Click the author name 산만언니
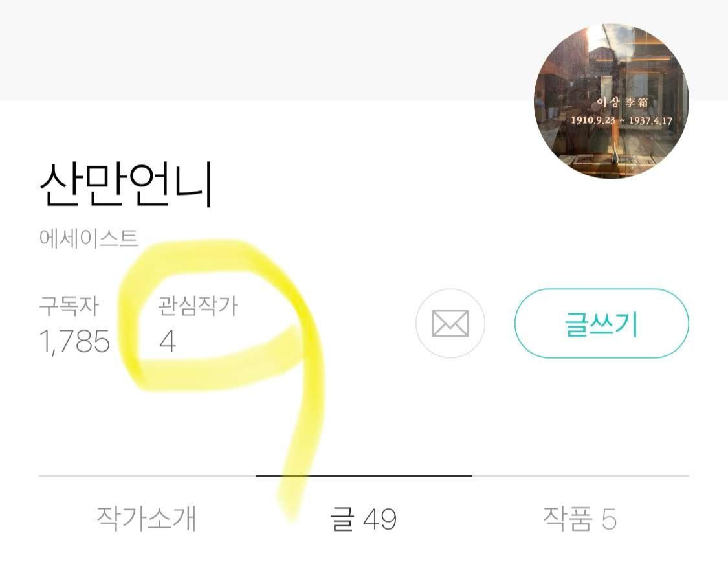Screen dimensions: 728x586 click(x=126, y=183)
